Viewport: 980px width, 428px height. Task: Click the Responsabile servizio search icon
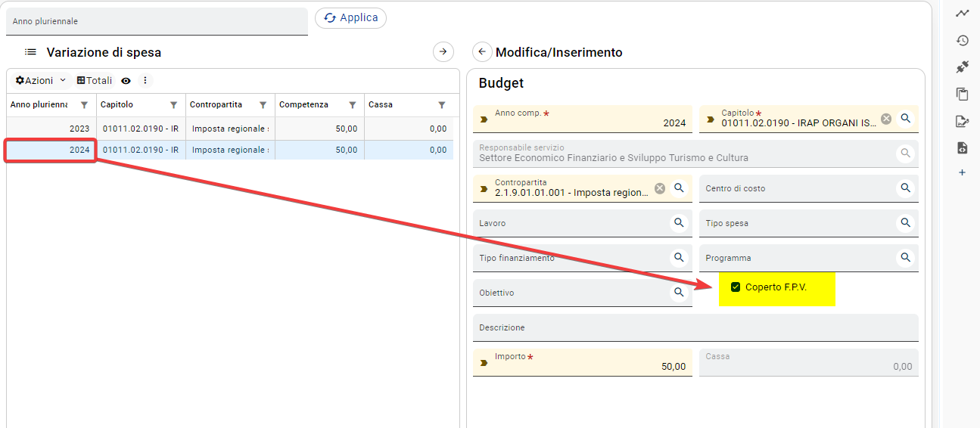point(904,154)
